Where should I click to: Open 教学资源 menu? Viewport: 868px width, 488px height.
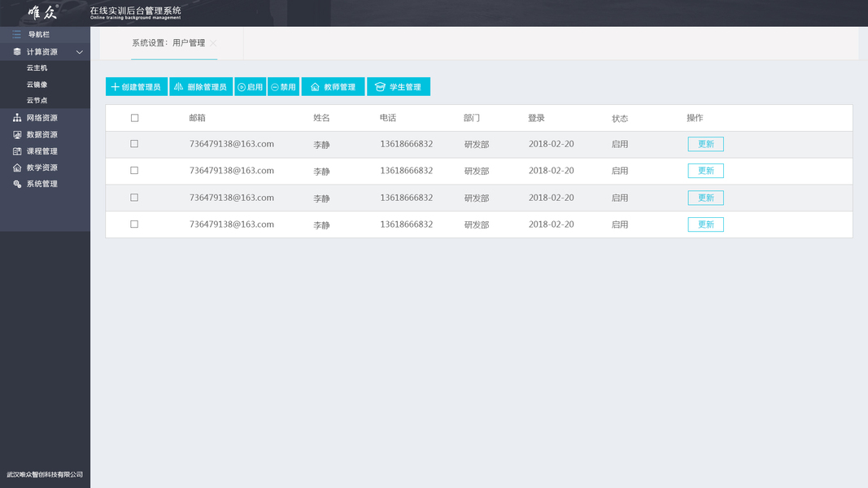tap(42, 168)
